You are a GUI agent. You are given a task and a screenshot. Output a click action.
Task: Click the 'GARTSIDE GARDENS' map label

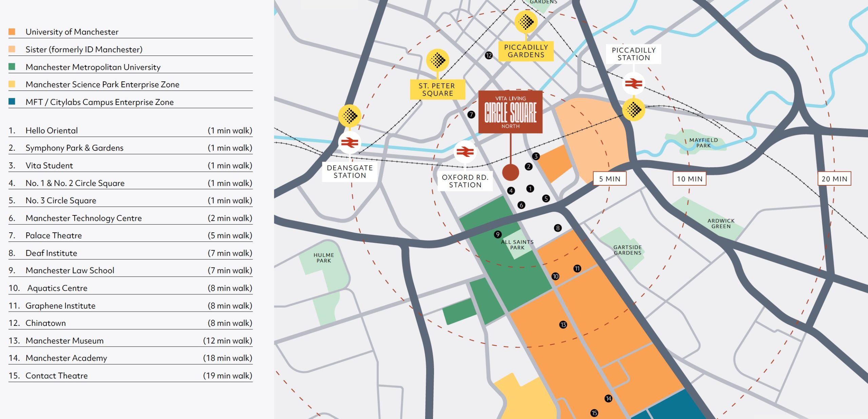point(627,250)
